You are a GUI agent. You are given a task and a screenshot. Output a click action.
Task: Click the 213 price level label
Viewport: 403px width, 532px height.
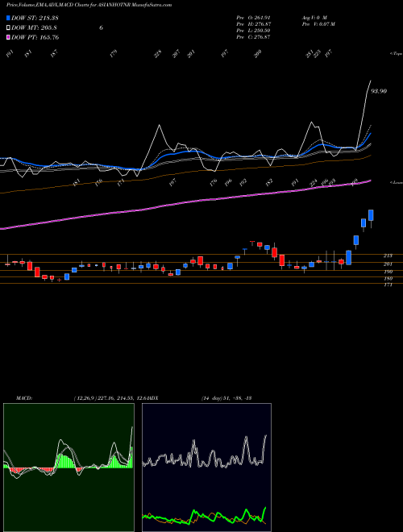click(x=388, y=256)
